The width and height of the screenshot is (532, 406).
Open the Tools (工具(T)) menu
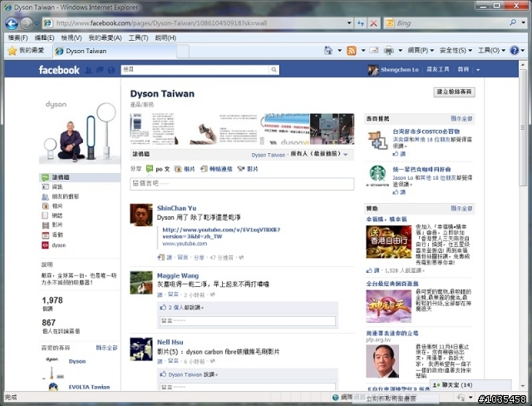pos(138,37)
